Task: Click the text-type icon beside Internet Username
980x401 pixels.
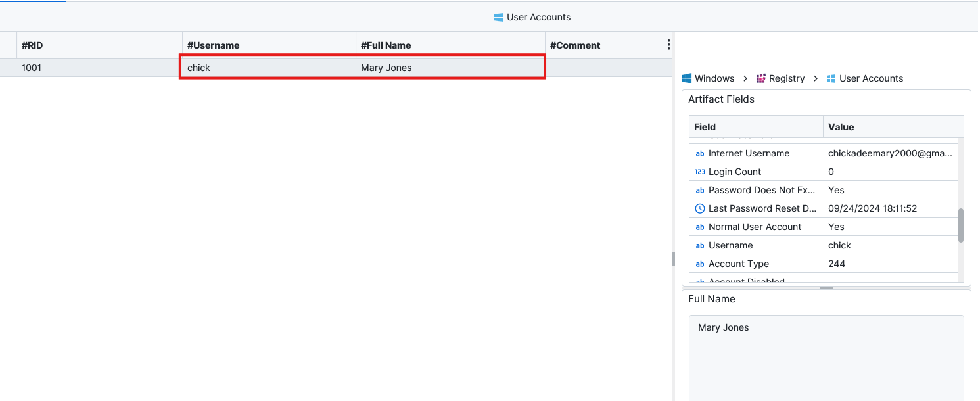Action: click(x=699, y=153)
